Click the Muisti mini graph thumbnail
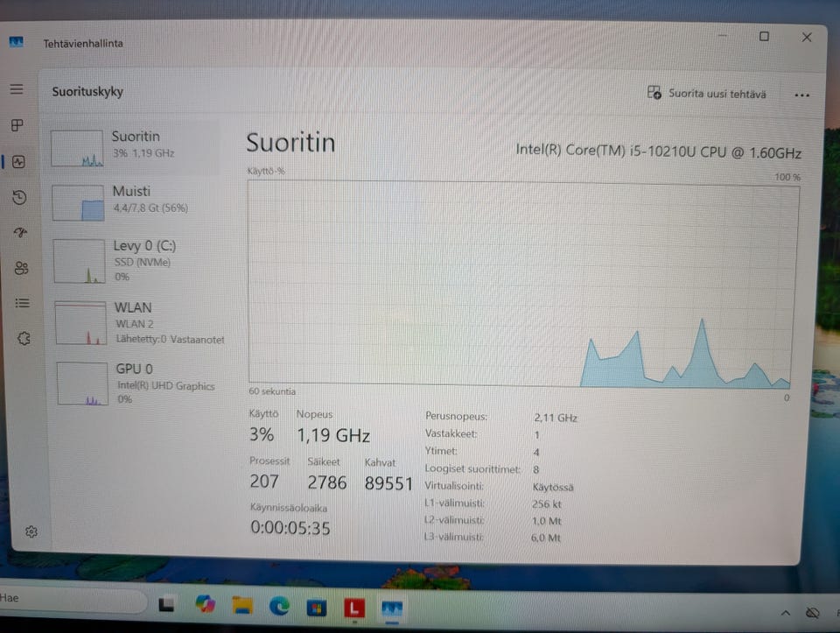Viewport: 840px width, 633px height. click(78, 202)
